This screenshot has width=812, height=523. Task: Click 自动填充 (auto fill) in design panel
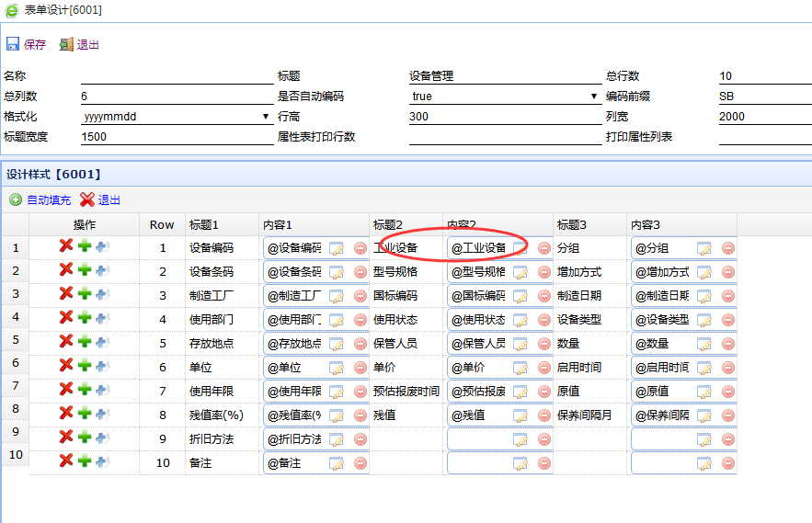[x=40, y=199]
